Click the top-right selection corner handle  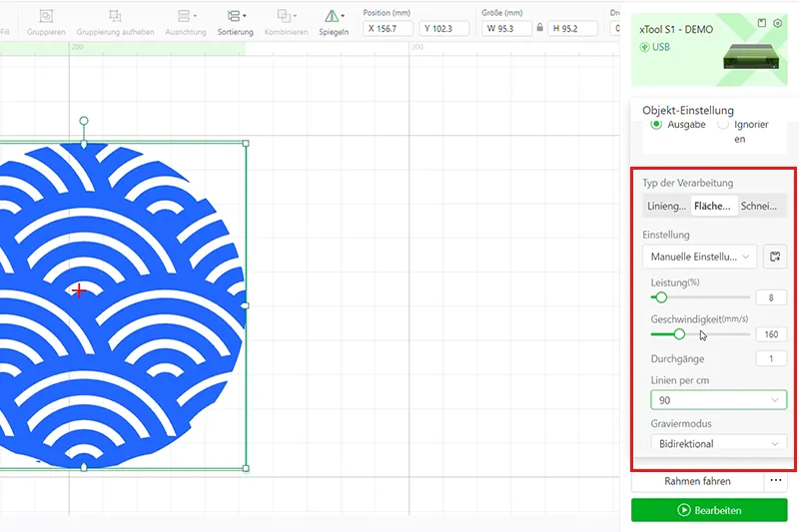(x=246, y=144)
